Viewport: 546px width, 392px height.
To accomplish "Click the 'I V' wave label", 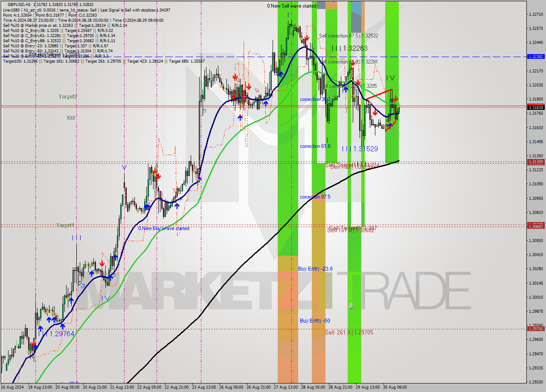I will (390, 78).
